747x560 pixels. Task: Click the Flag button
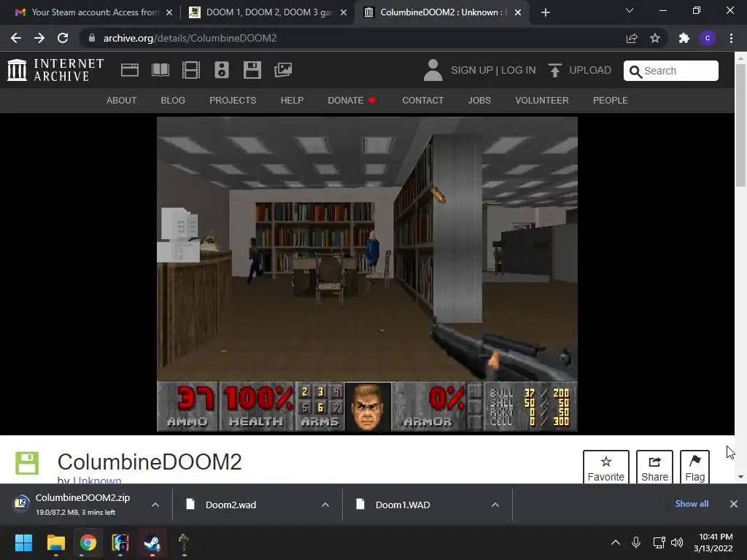pos(694,467)
